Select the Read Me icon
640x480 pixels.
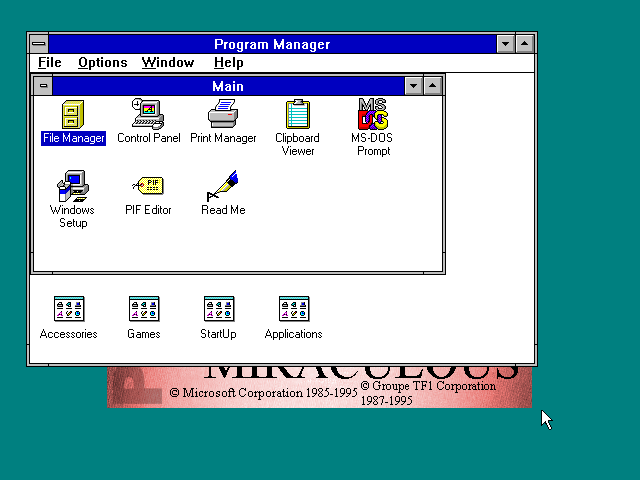223,186
